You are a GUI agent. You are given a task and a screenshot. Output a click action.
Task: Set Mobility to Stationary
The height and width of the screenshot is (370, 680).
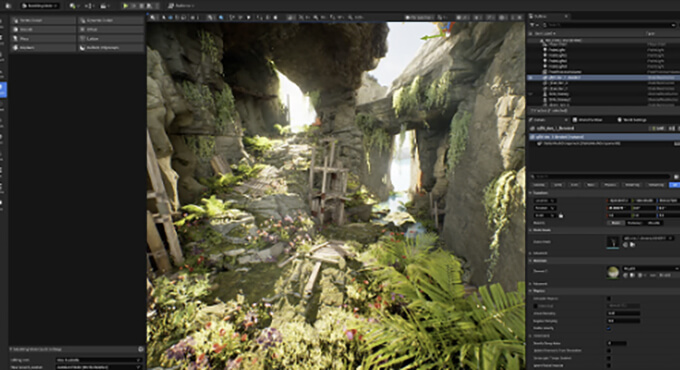[634, 223]
